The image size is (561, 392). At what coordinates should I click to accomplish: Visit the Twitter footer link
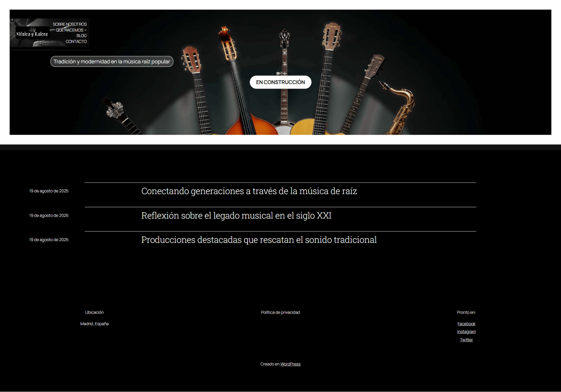466,340
